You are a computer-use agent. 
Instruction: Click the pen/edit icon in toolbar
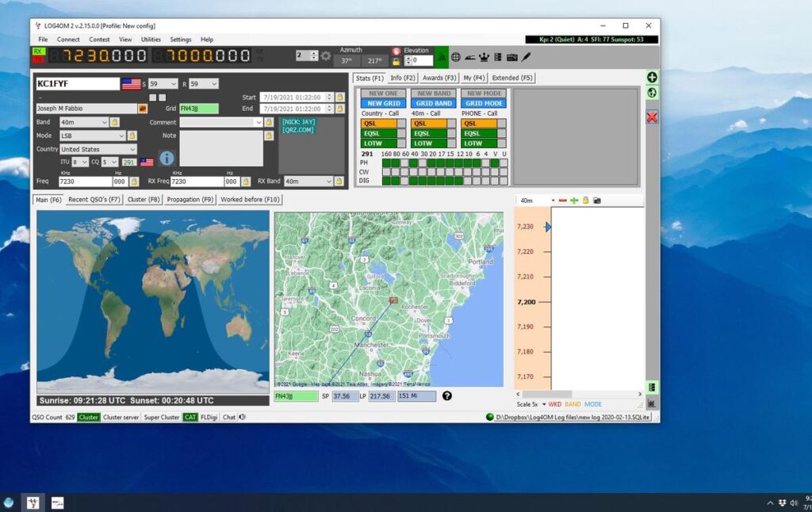pyautogui.click(x=527, y=57)
